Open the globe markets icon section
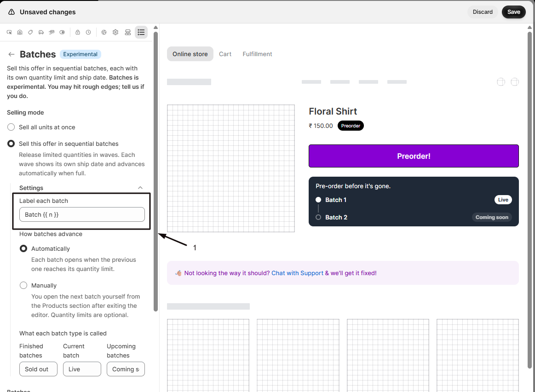 [104, 32]
